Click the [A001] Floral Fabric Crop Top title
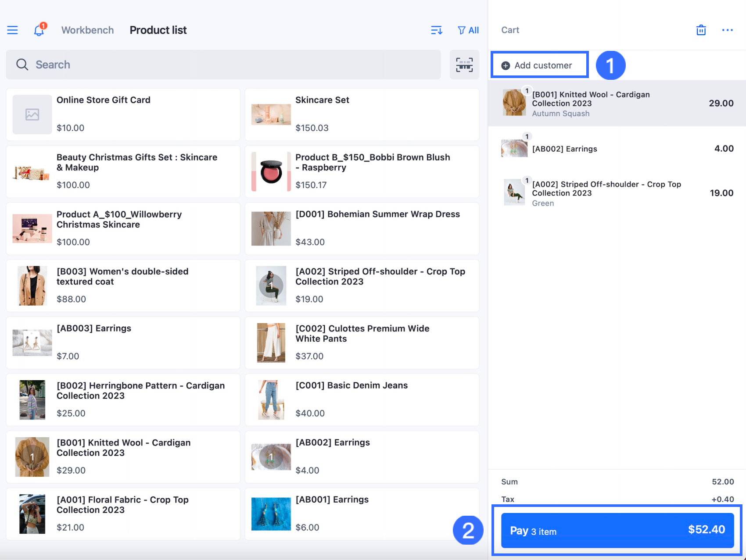Screen dimensions: 746x560 click(x=122, y=505)
